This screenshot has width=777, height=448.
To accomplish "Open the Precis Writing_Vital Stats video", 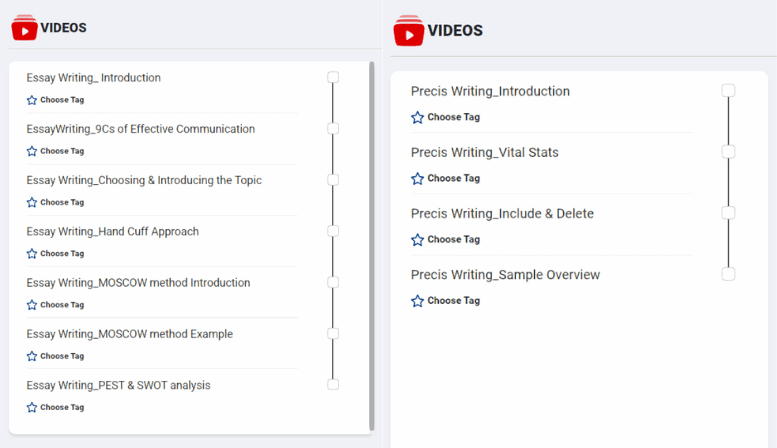I will 484,153.
